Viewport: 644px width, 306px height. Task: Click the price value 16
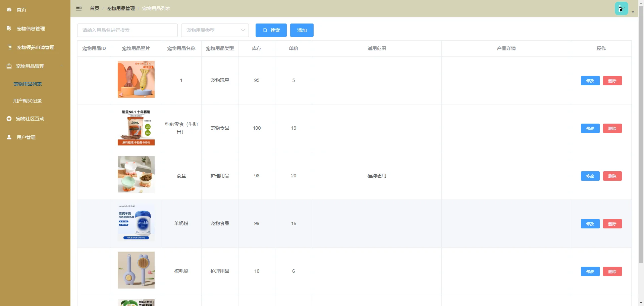pyautogui.click(x=293, y=224)
